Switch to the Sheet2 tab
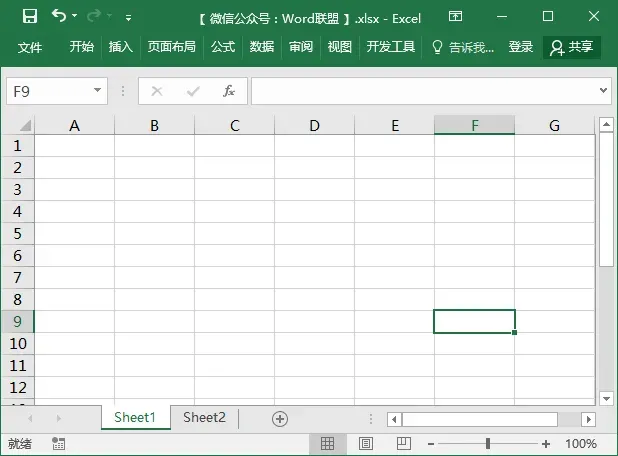This screenshot has height=456, width=618. 204,417
